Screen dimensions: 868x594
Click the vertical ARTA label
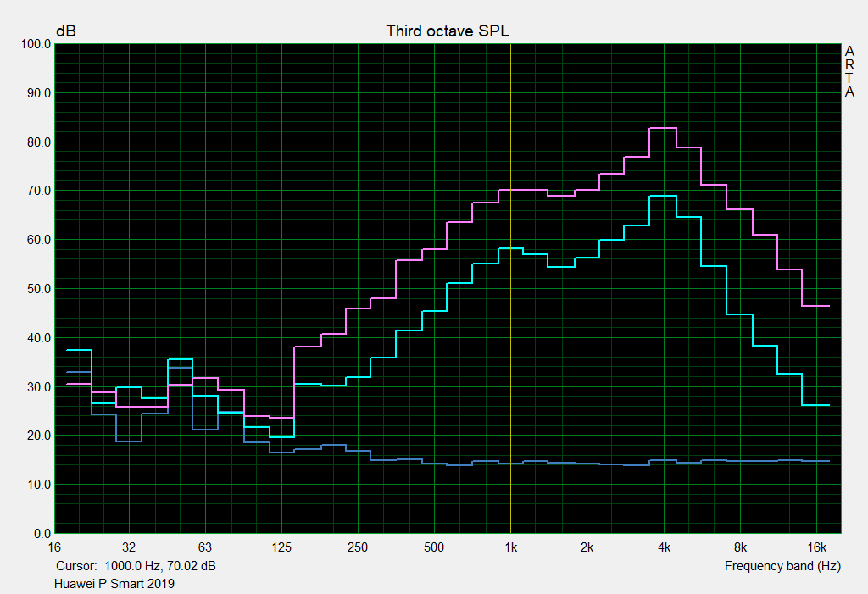coord(849,72)
